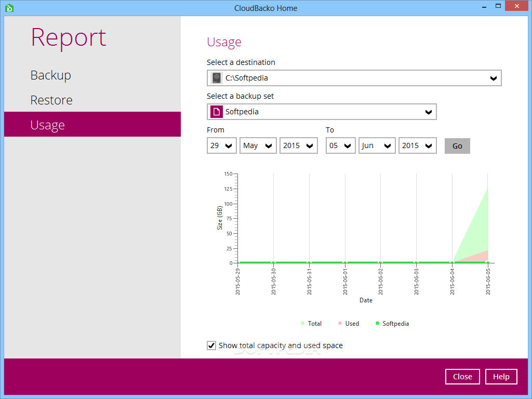This screenshot has height=399, width=532.
Task: Click the 2015-05-31 date label on chart
Action: [310, 281]
